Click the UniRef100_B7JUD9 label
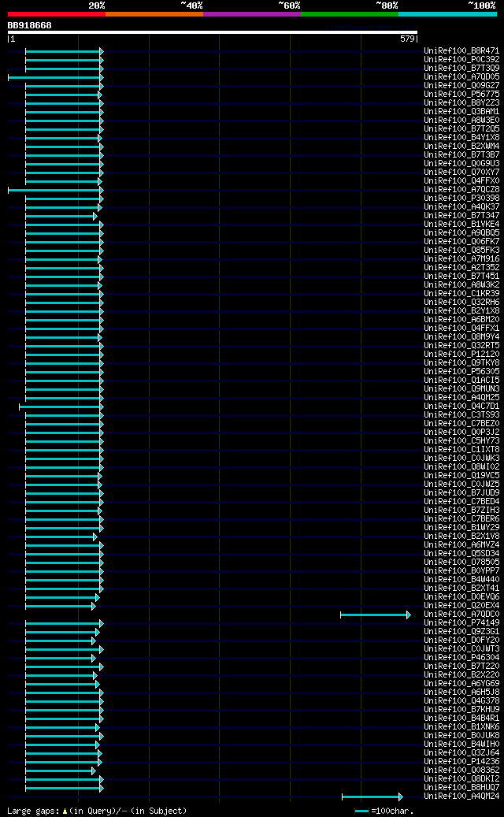 [x=461, y=493]
